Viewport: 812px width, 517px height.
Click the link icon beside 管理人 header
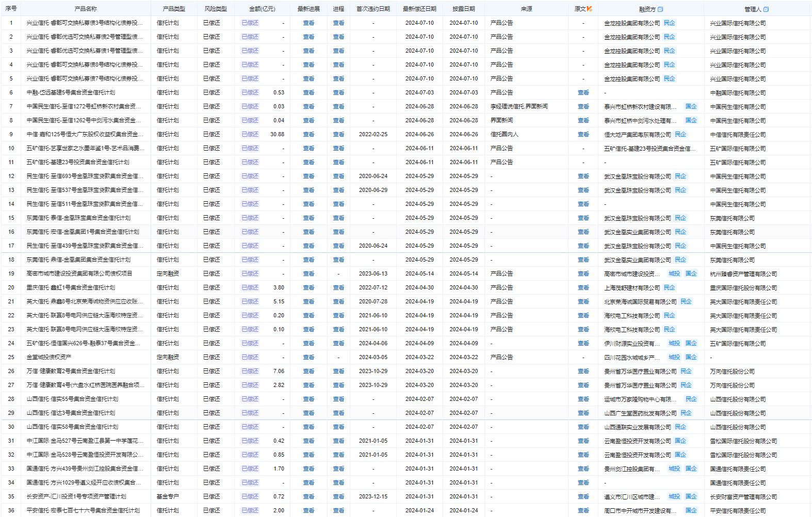(x=766, y=9)
